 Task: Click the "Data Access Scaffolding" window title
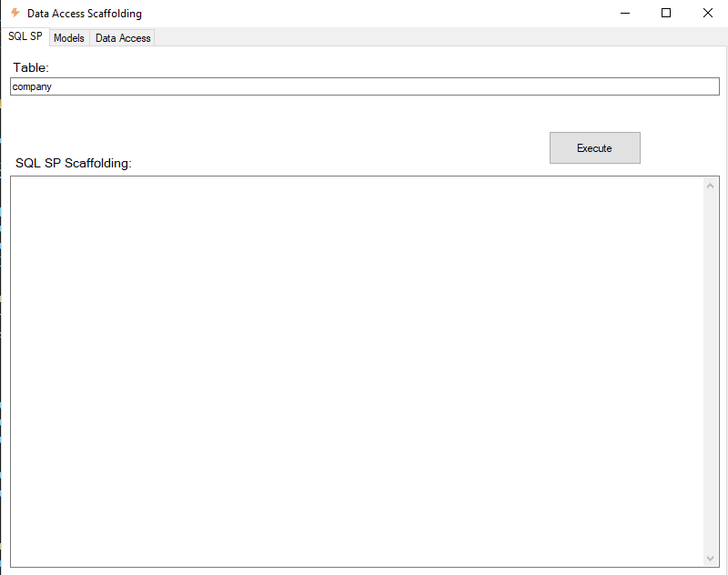point(85,14)
